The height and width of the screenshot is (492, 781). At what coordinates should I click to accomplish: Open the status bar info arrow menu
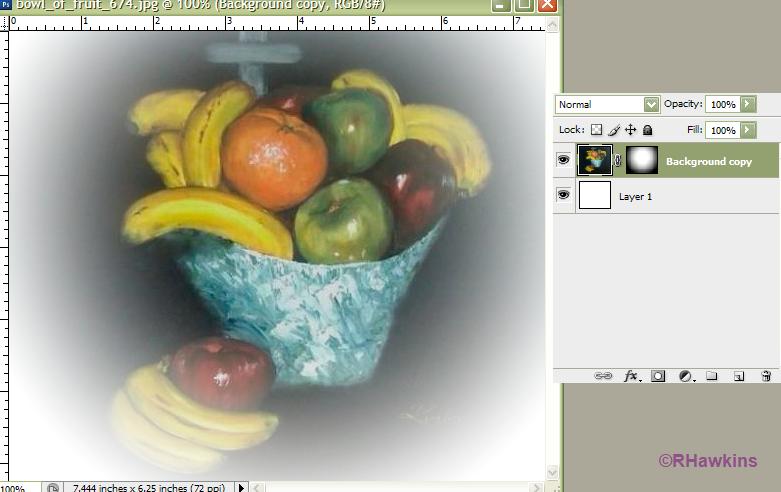[x=241, y=487]
